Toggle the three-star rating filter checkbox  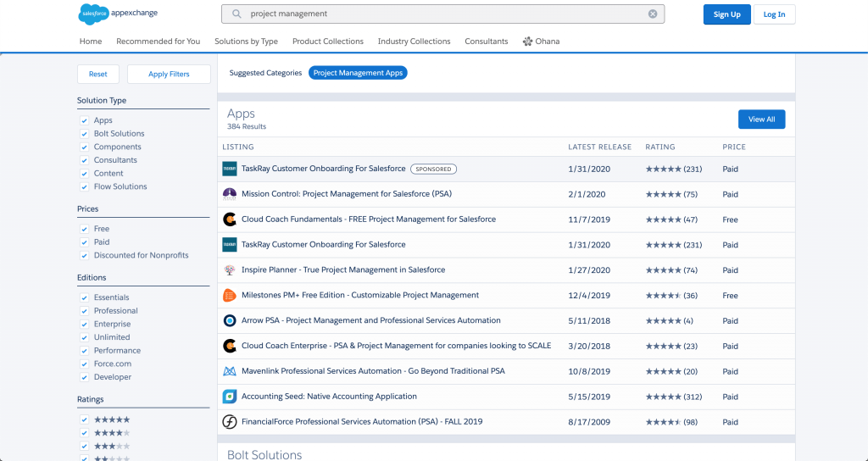84,446
